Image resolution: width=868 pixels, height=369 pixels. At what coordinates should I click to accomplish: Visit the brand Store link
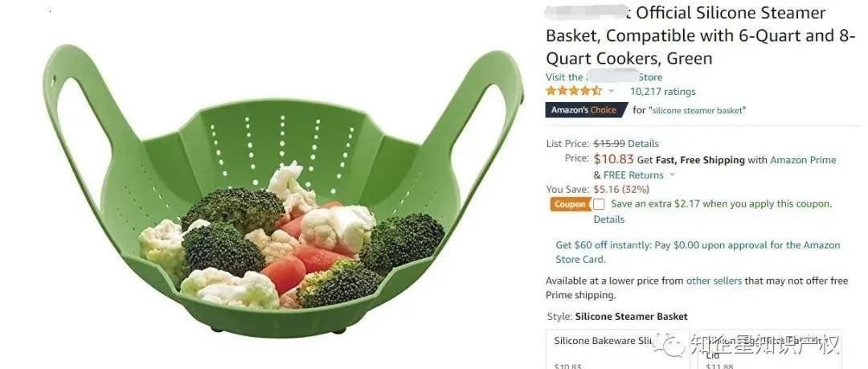click(604, 77)
